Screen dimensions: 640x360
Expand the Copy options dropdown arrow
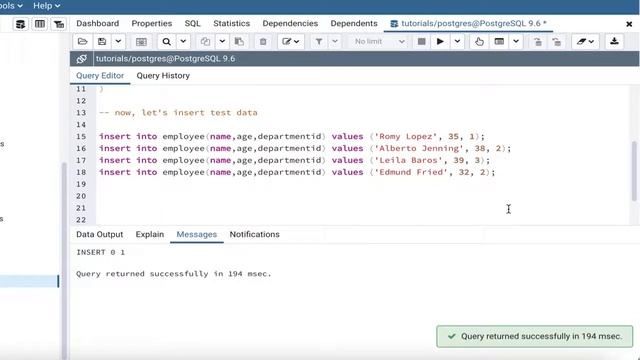click(222, 41)
